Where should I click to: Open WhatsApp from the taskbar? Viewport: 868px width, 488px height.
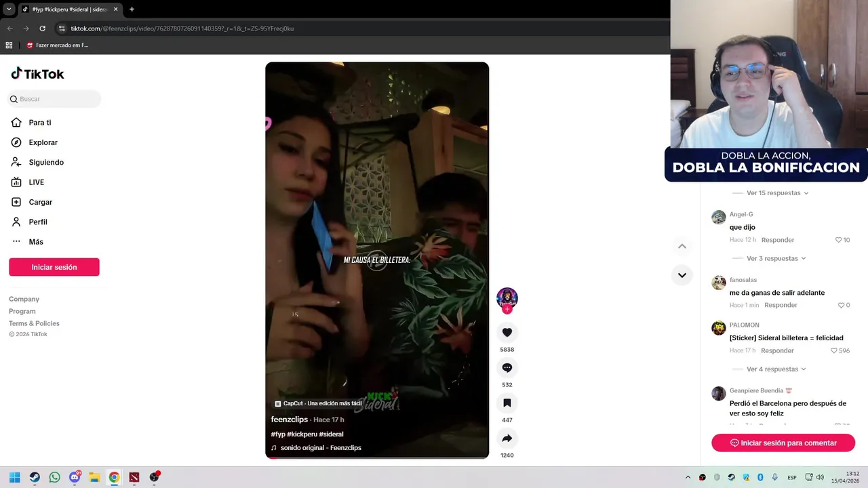pos(54,477)
